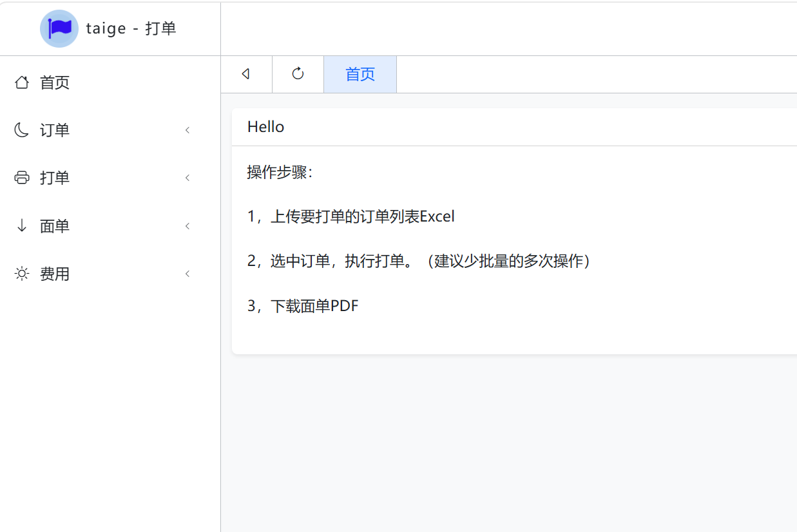Screen dimensions: 797x532
Task: Expand the 订单 submenu chevron
Action: (x=187, y=130)
